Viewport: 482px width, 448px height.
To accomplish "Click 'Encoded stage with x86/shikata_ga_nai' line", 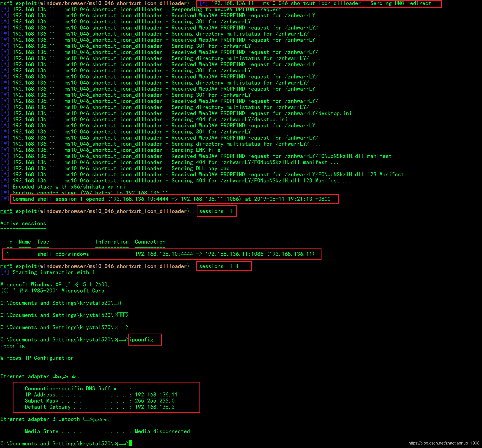I will [63, 187].
